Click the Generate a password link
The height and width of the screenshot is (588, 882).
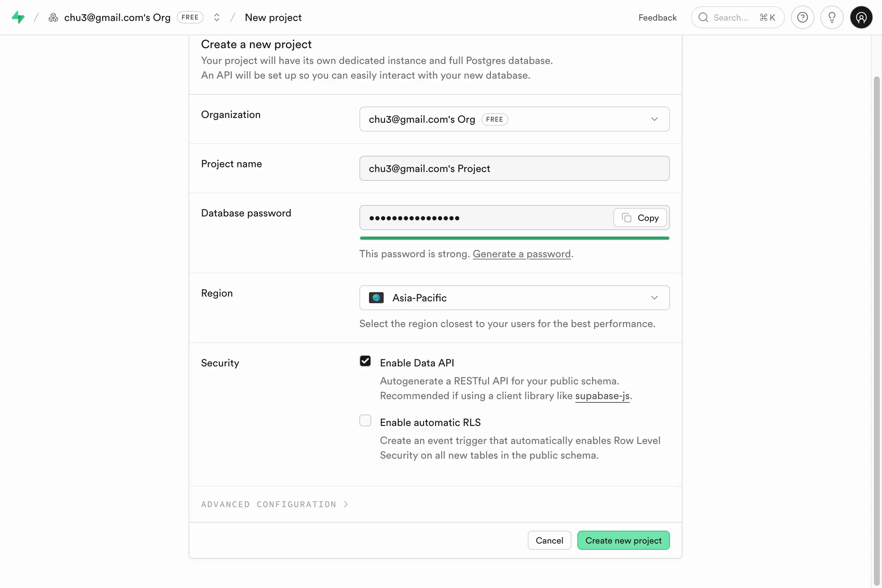coord(521,254)
